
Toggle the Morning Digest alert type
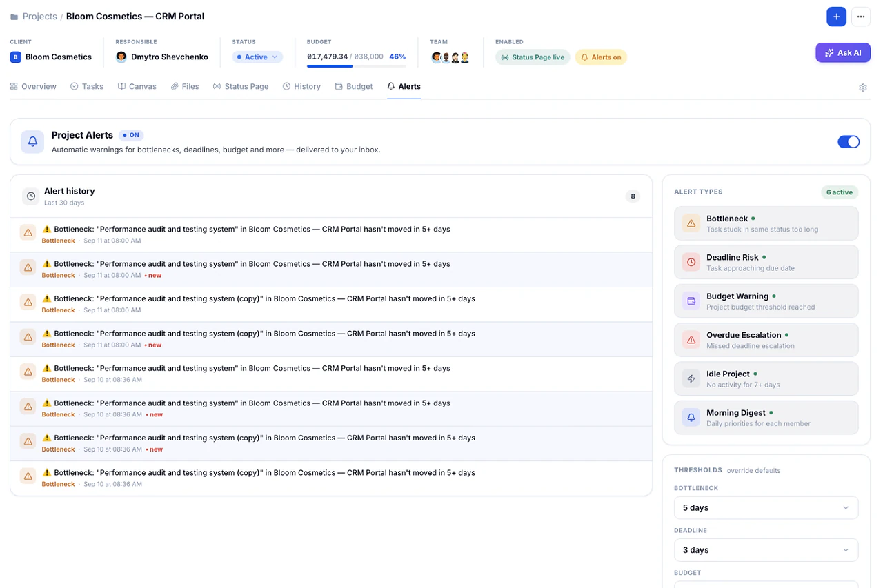click(x=766, y=418)
